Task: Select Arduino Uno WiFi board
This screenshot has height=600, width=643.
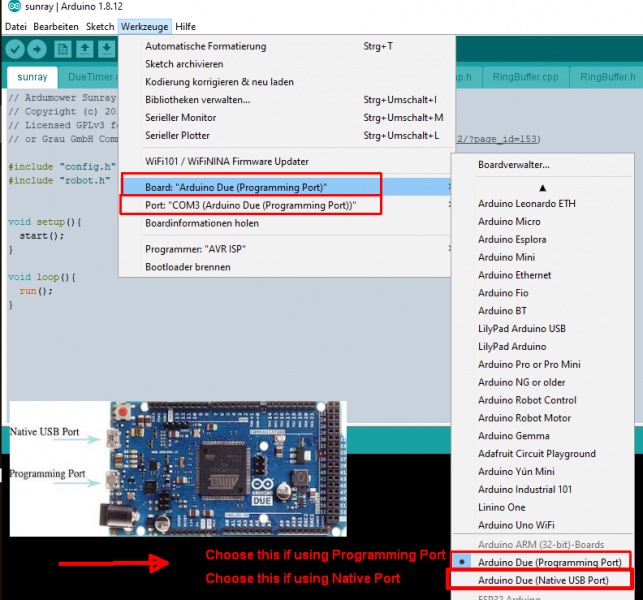Action: (543, 525)
